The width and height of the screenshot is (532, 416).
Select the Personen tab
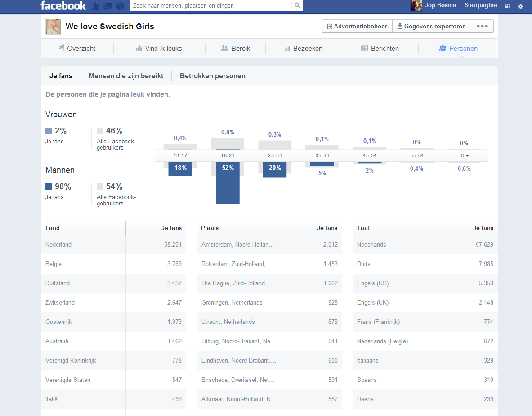[458, 49]
